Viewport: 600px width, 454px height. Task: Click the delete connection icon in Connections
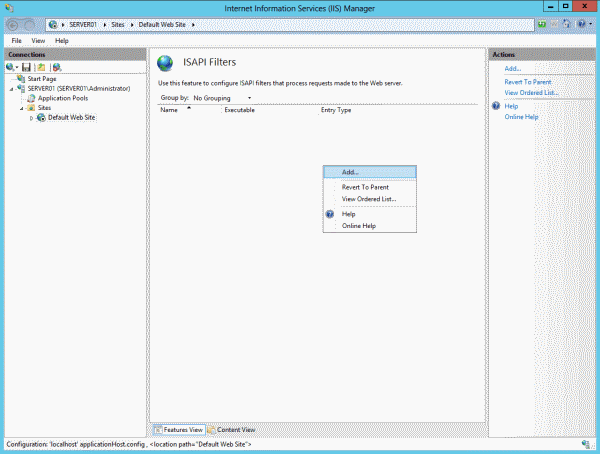[57, 67]
